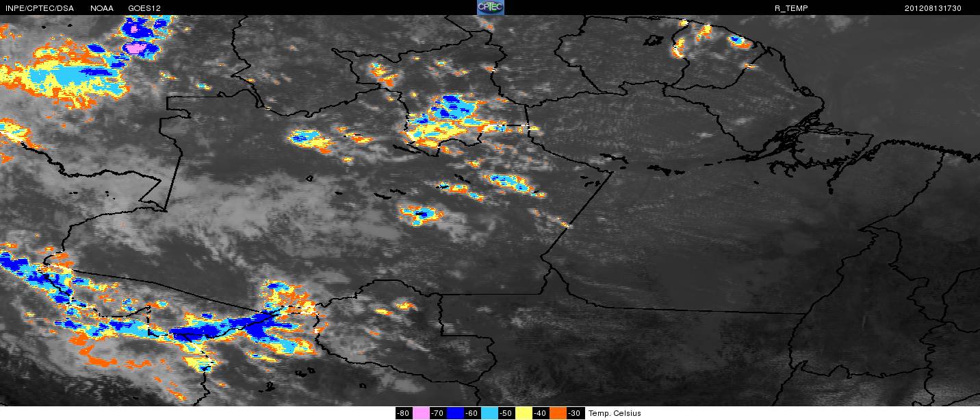The height and width of the screenshot is (420, 980).
Task: Select the cyan legend color swatch
Action: (489, 413)
